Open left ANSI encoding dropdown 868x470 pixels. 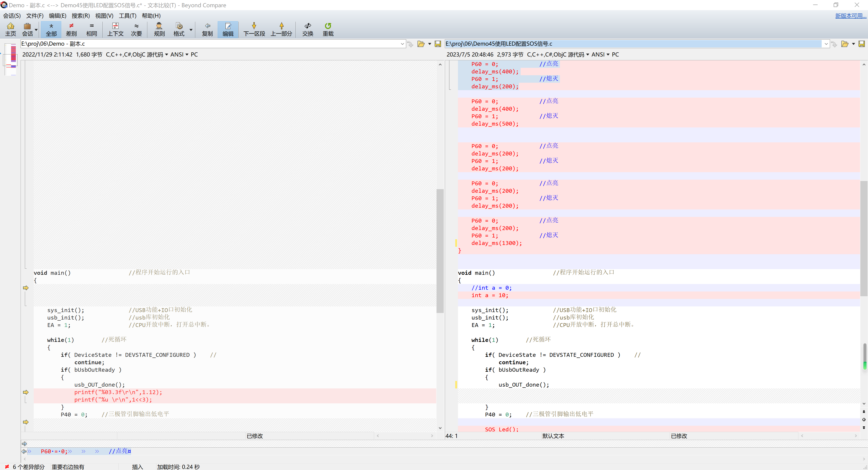coord(179,55)
